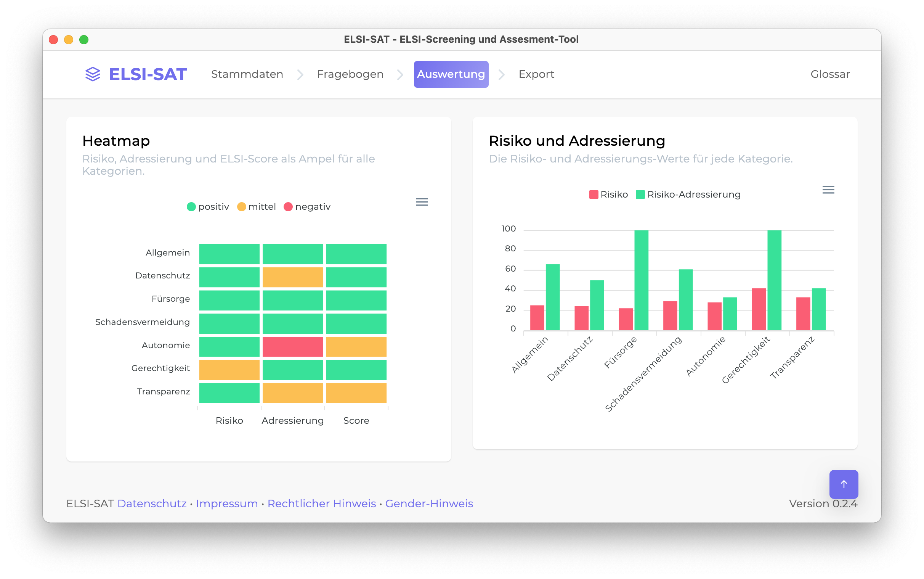Click the Schadensvermeidung heatmap row label
The height and width of the screenshot is (579, 924).
pos(142,322)
